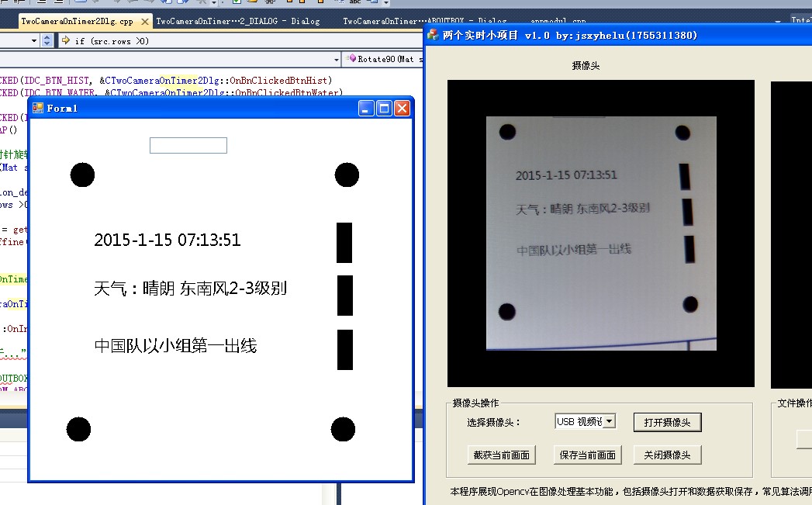This screenshot has height=505, width=812.
Task: Click '中国队以小组第一出线' in Form1
Action: [x=175, y=345]
